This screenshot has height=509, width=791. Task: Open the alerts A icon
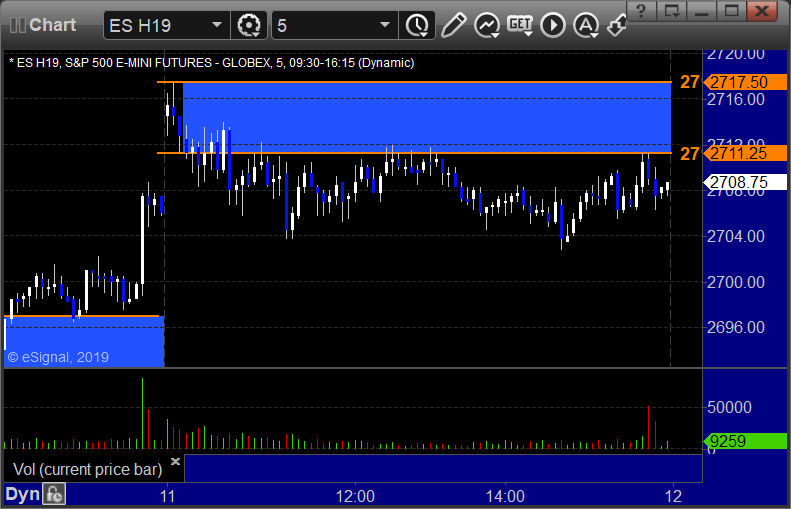click(586, 25)
